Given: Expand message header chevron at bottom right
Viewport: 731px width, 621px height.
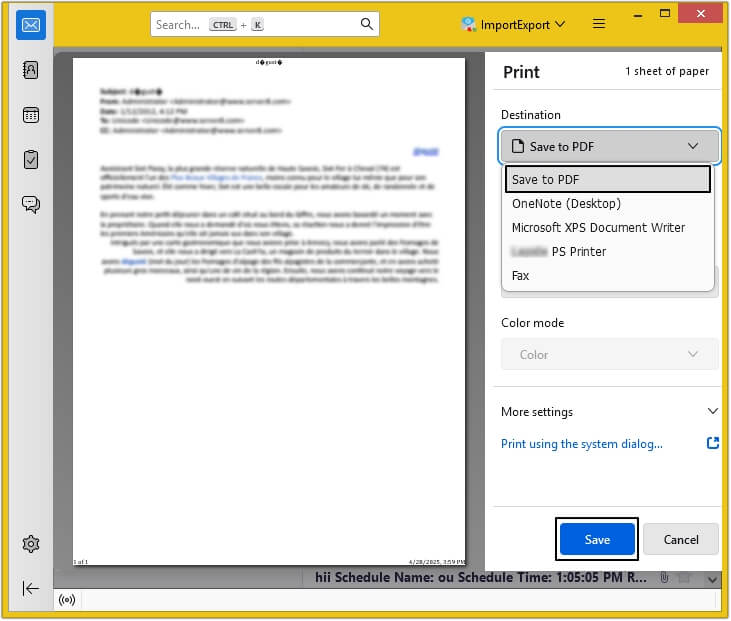Looking at the screenshot, I should tap(712, 580).
